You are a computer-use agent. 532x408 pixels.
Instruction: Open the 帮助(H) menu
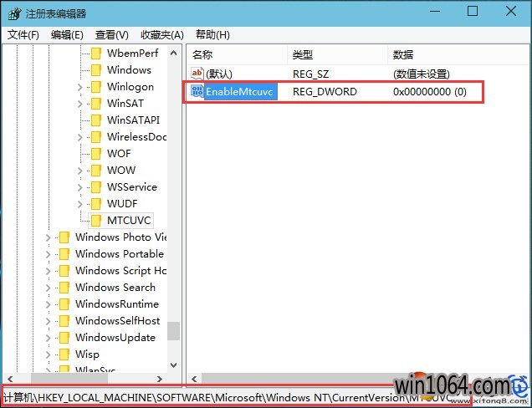pyautogui.click(x=212, y=34)
